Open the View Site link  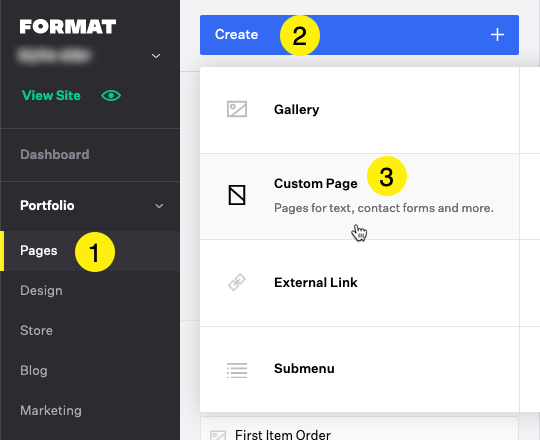pos(51,95)
